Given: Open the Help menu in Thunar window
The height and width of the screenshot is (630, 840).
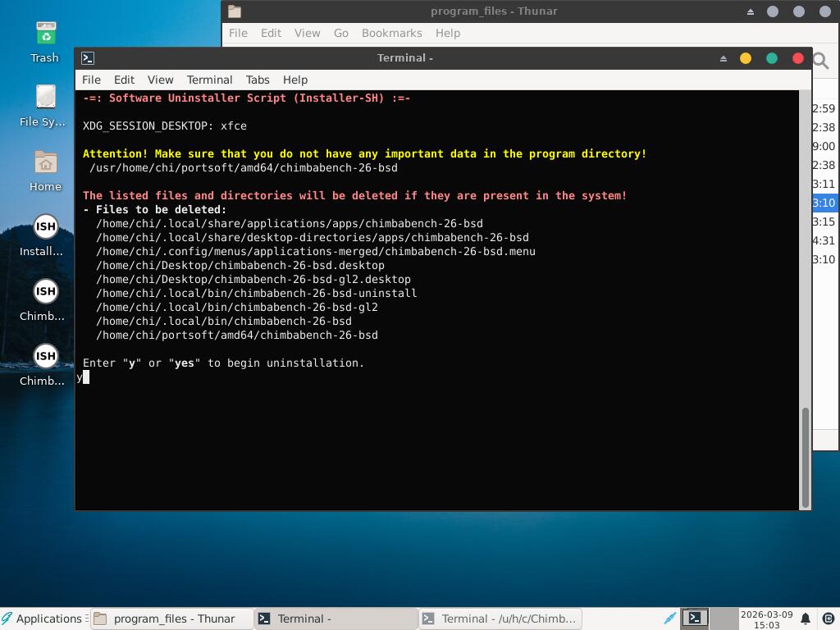Looking at the screenshot, I should pyautogui.click(x=448, y=33).
